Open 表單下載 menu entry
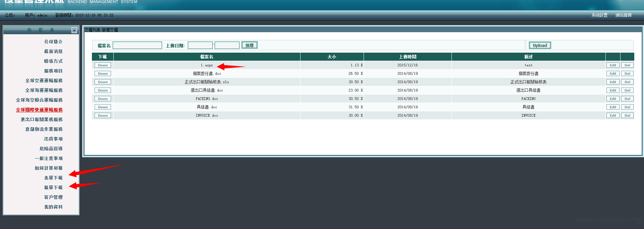The height and width of the screenshot is (229, 644). pyautogui.click(x=53, y=178)
